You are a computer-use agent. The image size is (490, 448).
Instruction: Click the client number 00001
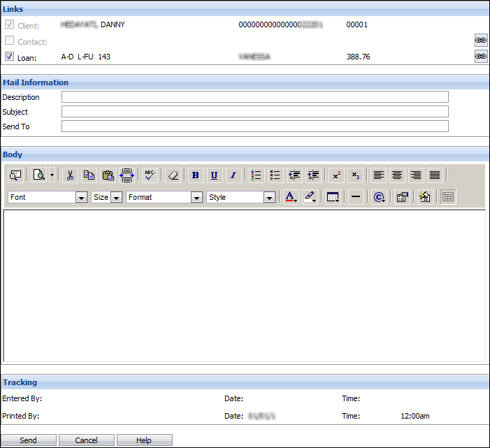pyautogui.click(x=357, y=24)
